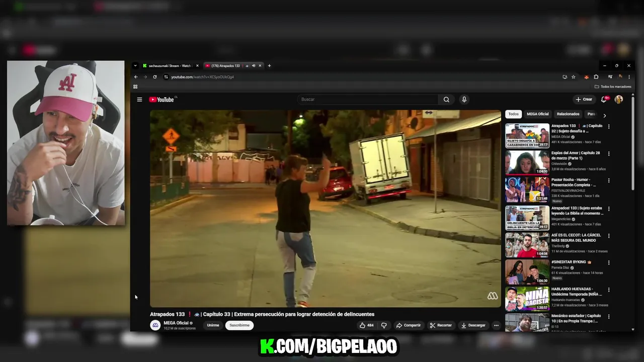
Task: Switch to the sachauzumaki Stream tab
Action: click(170, 66)
